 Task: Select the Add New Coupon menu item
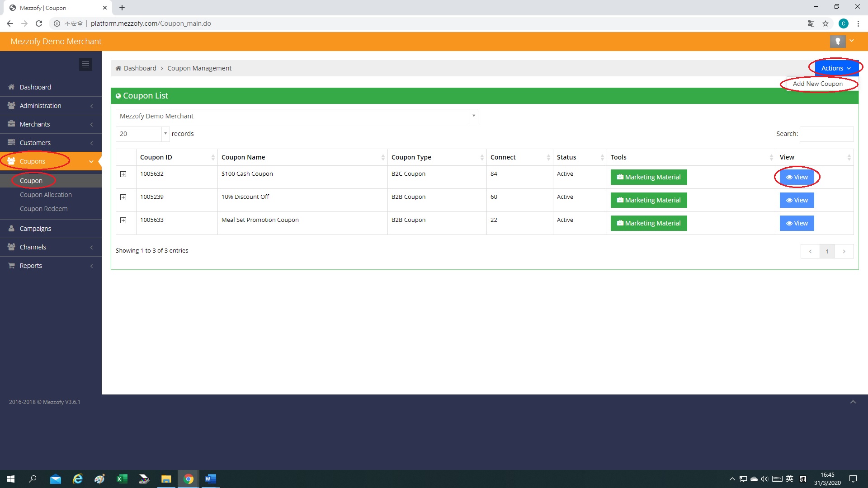817,84
